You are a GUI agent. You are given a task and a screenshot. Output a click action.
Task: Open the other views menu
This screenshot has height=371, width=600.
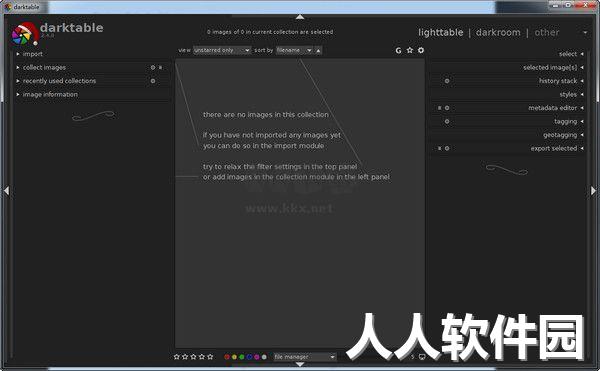click(547, 33)
